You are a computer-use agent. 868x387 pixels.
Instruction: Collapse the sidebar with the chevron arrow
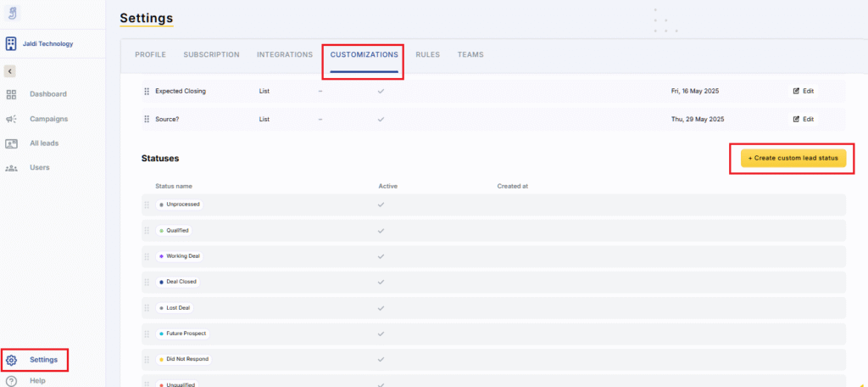(x=10, y=71)
